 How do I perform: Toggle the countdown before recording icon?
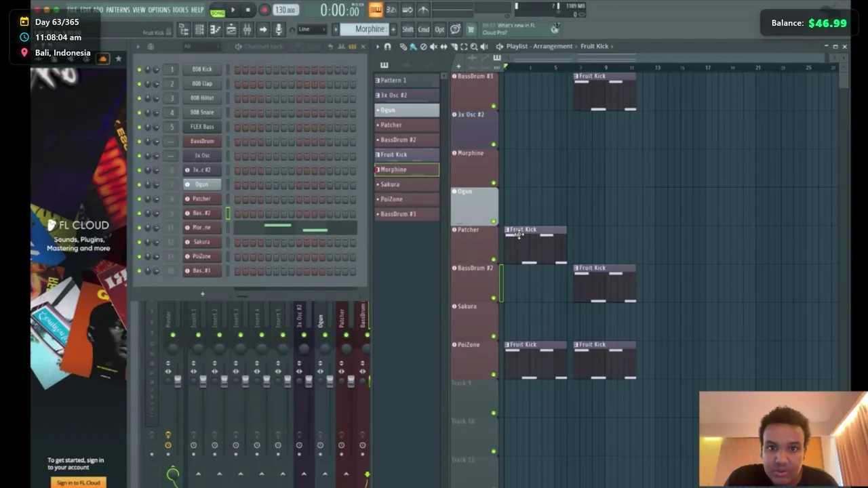[x=391, y=10]
